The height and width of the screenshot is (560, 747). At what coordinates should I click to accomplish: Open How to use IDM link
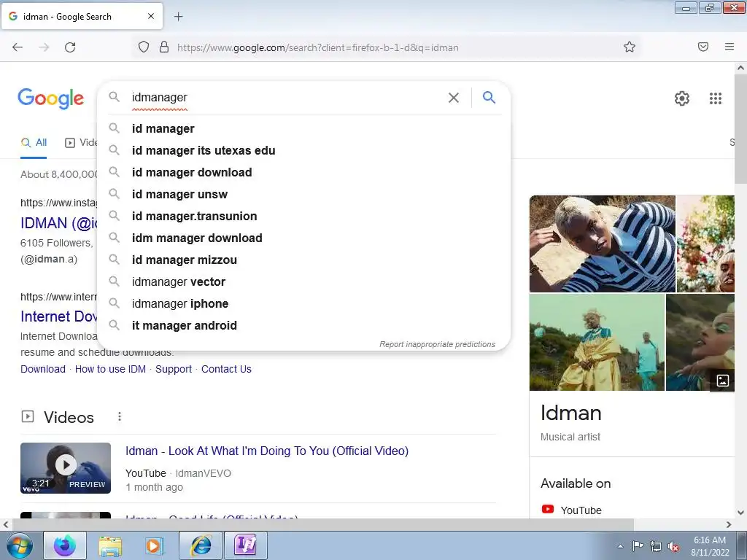pyautogui.click(x=110, y=369)
